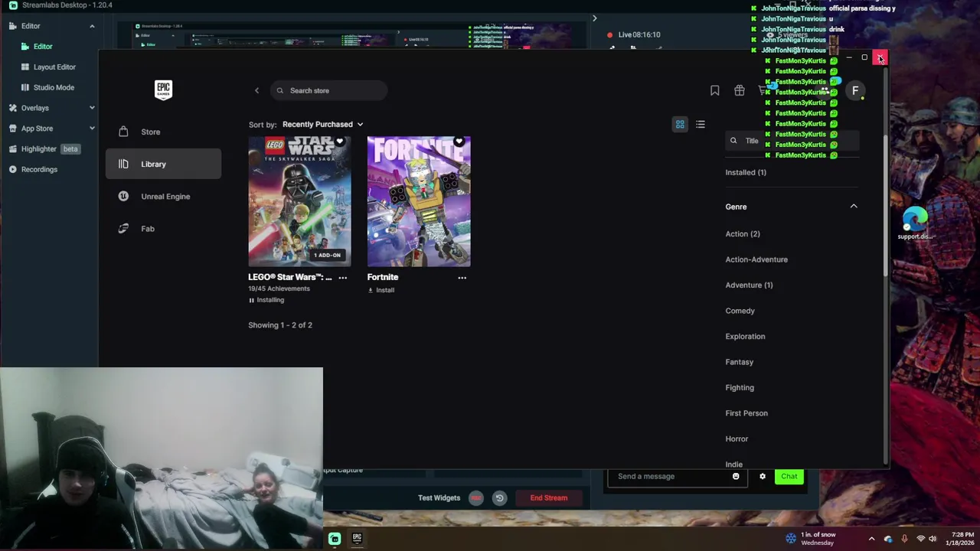This screenshot has width=980, height=551.
Task: Click the End Stream button
Action: click(x=549, y=498)
